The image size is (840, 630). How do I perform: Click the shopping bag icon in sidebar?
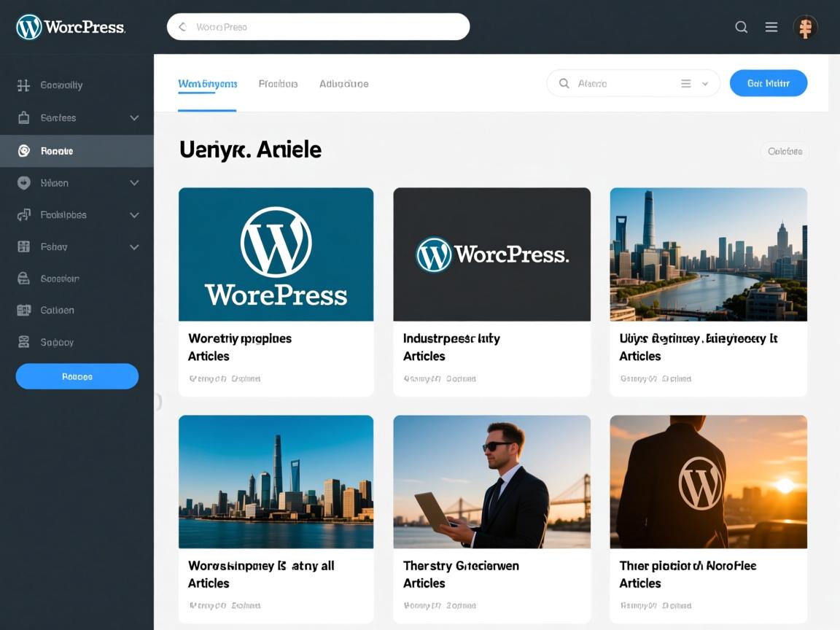pos(23,117)
